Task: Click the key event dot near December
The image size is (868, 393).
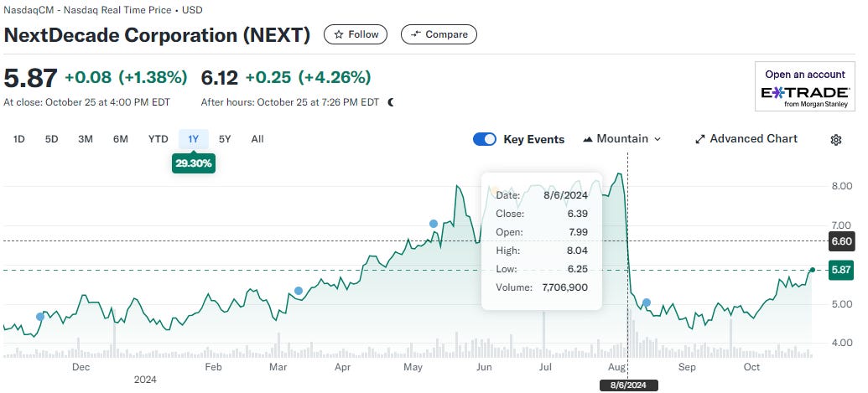Action: tap(40, 317)
